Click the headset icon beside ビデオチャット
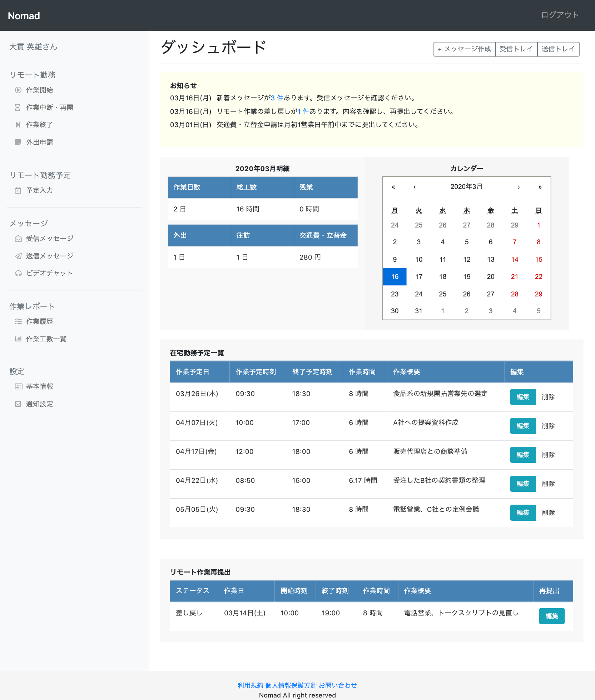 [x=18, y=273]
